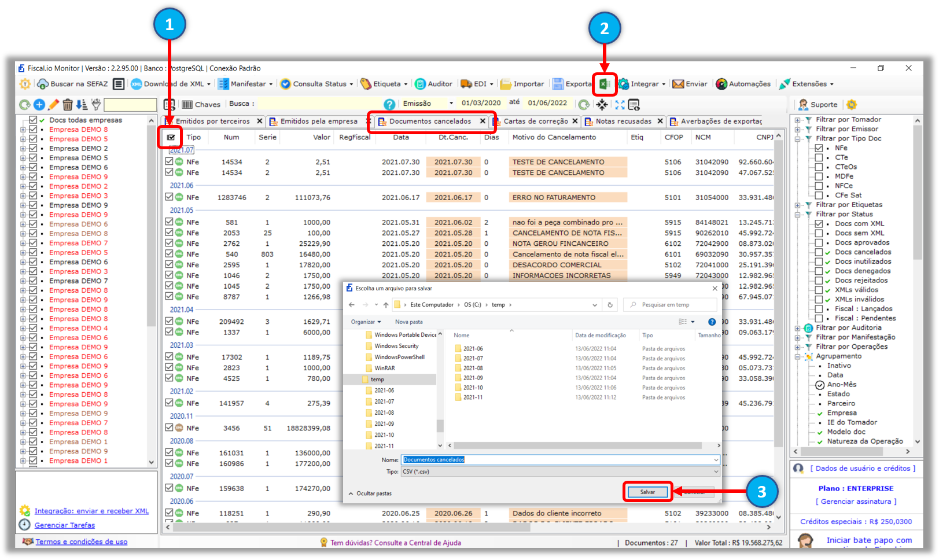Click Enviar envelope button

690,84
